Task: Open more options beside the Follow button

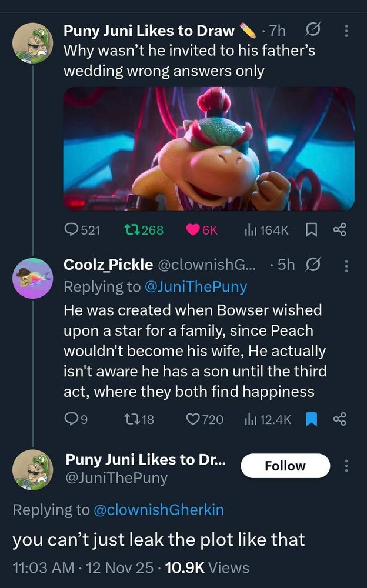Action: (x=346, y=466)
